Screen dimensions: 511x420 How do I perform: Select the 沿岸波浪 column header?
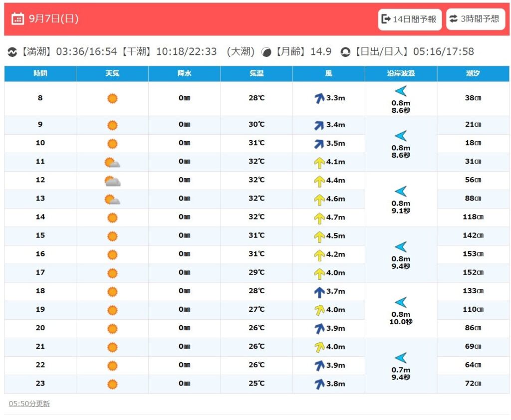click(x=401, y=73)
